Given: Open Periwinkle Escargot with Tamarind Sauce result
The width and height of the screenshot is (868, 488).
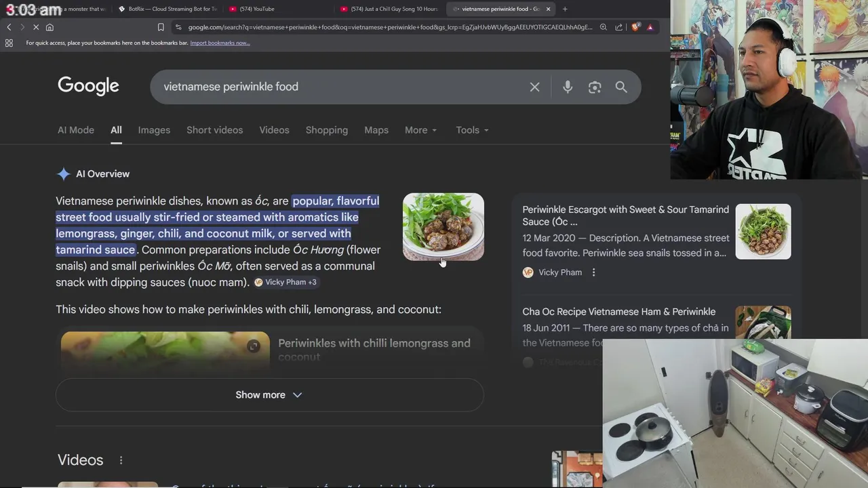Looking at the screenshot, I should click(x=625, y=216).
